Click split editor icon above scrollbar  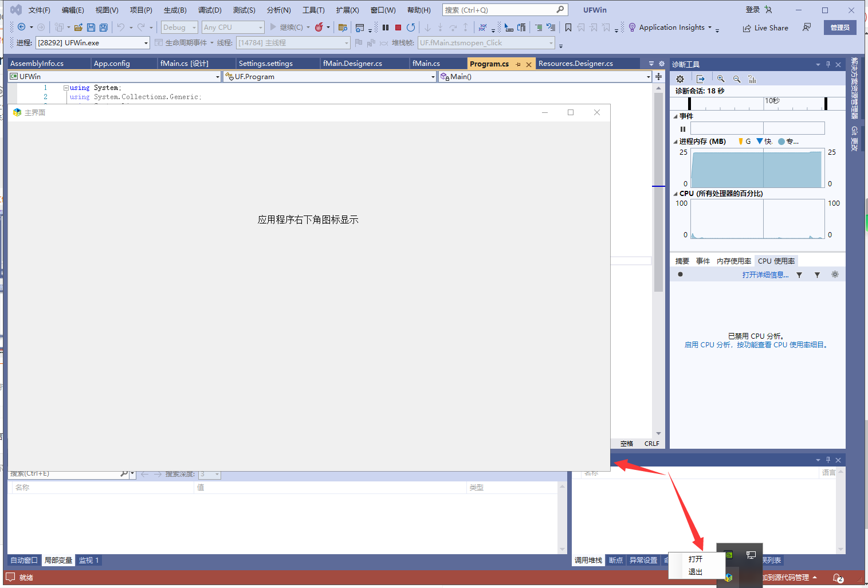[x=659, y=76]
